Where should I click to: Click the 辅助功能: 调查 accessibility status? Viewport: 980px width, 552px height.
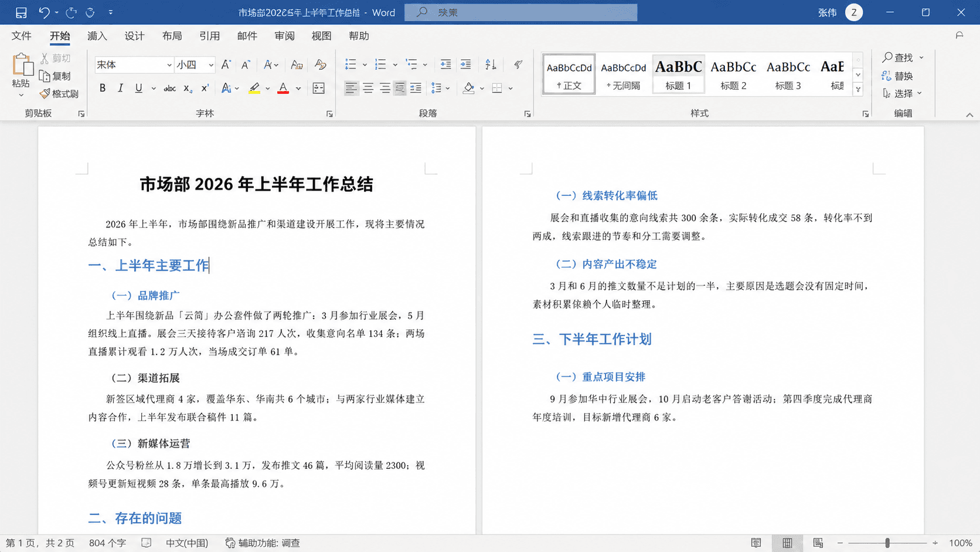tap(263, 543)
